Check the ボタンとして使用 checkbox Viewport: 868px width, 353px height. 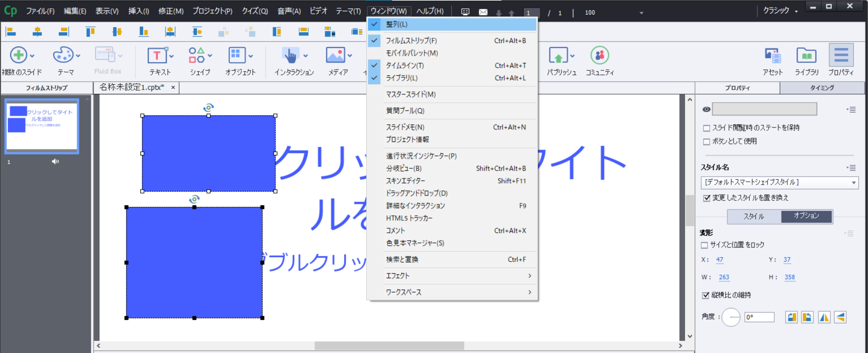706,142
